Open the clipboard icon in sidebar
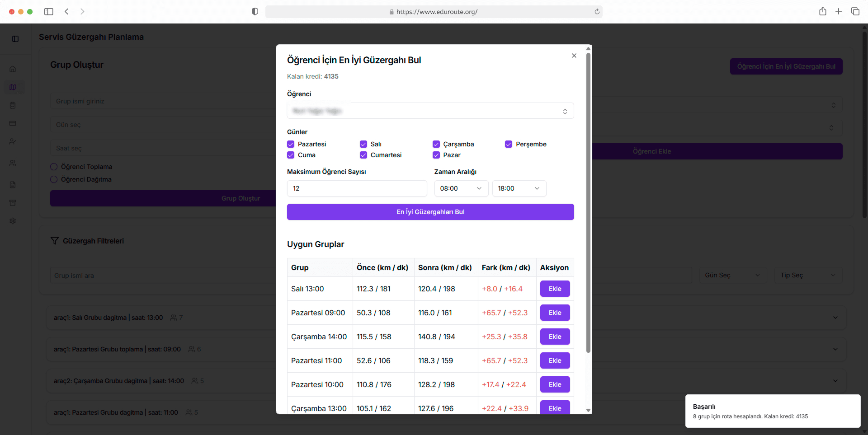The width and height of the screenshot is (868, 435). click(x=13, y=105)
